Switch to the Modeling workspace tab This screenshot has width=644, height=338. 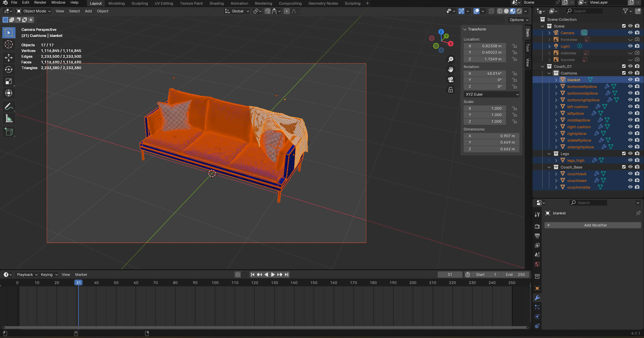(117, 3)
